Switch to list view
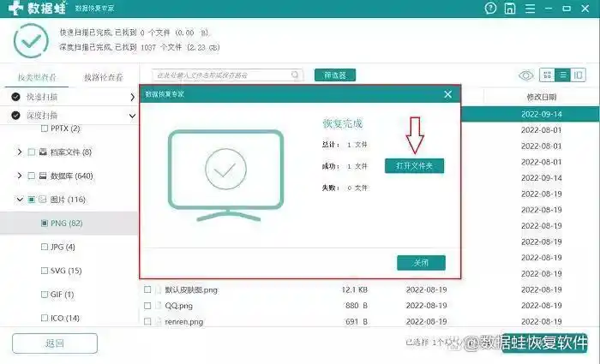600x364 pixels. (562, 75)
